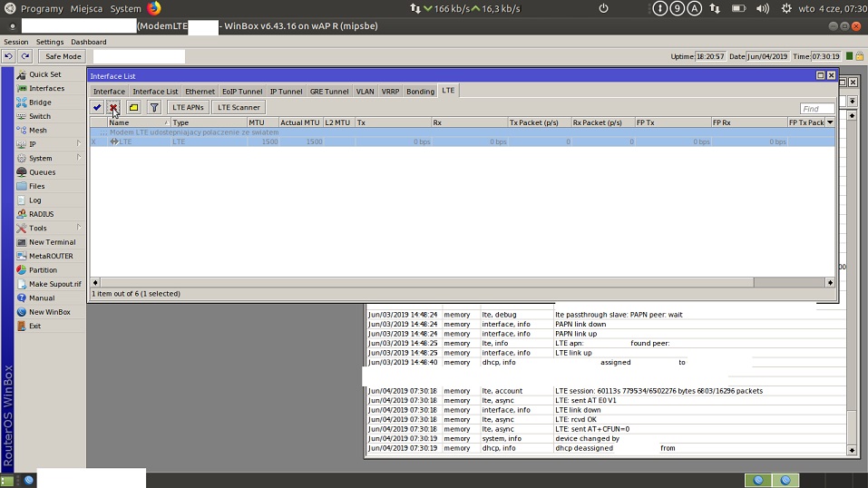Click horizontal scrollbar left arrow in Interface List

(95, 282)
